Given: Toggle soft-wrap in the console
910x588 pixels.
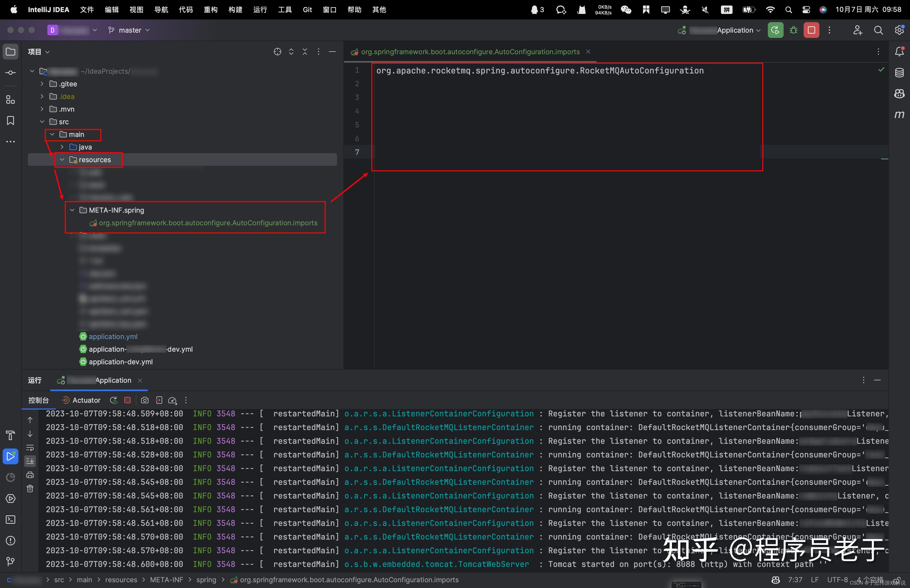Looking at the screenshot, I should (30, 447).
